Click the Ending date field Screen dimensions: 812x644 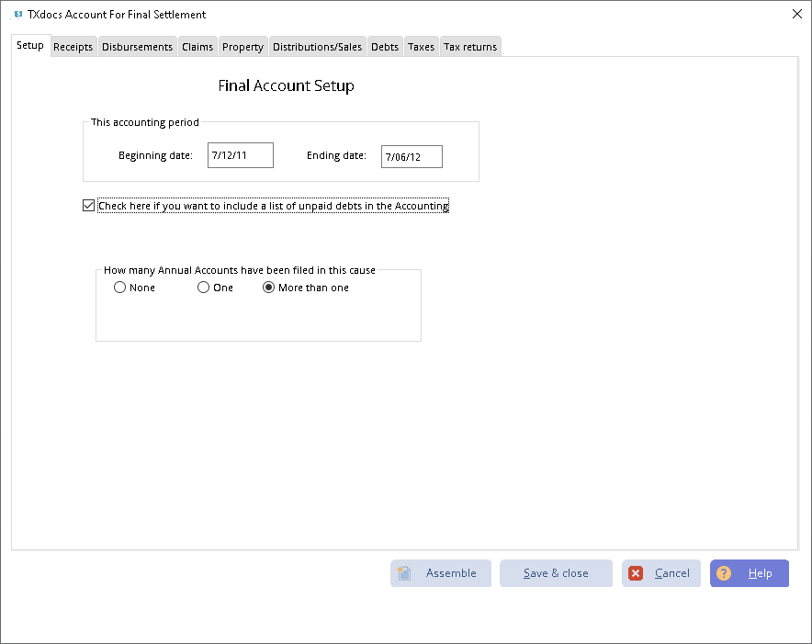click(x=411, y=156)
